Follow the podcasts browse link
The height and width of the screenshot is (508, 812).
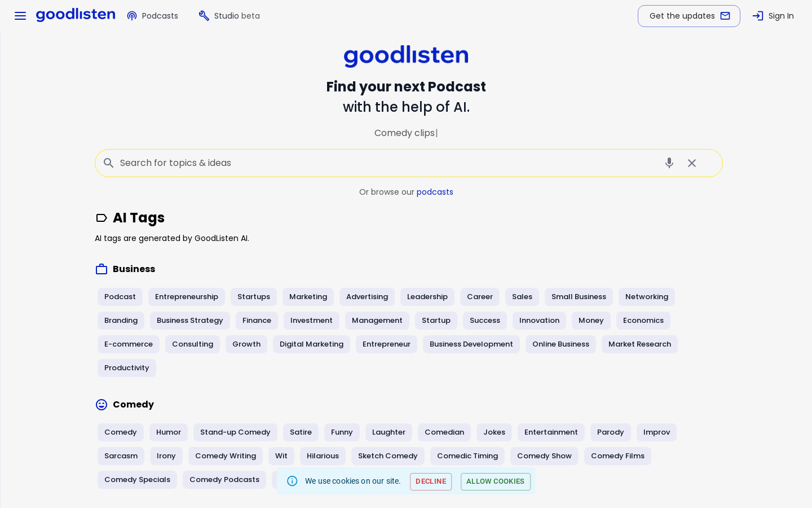[435, 192]
